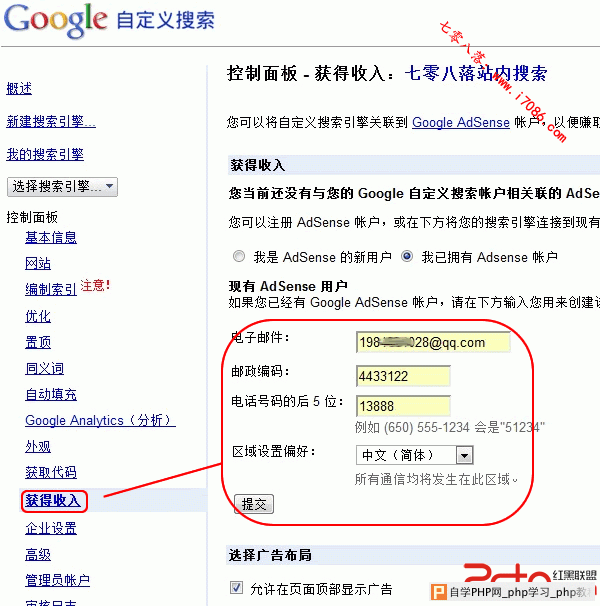Open the 同义词 section
This screenshot has width=600, height=606.
44,368
